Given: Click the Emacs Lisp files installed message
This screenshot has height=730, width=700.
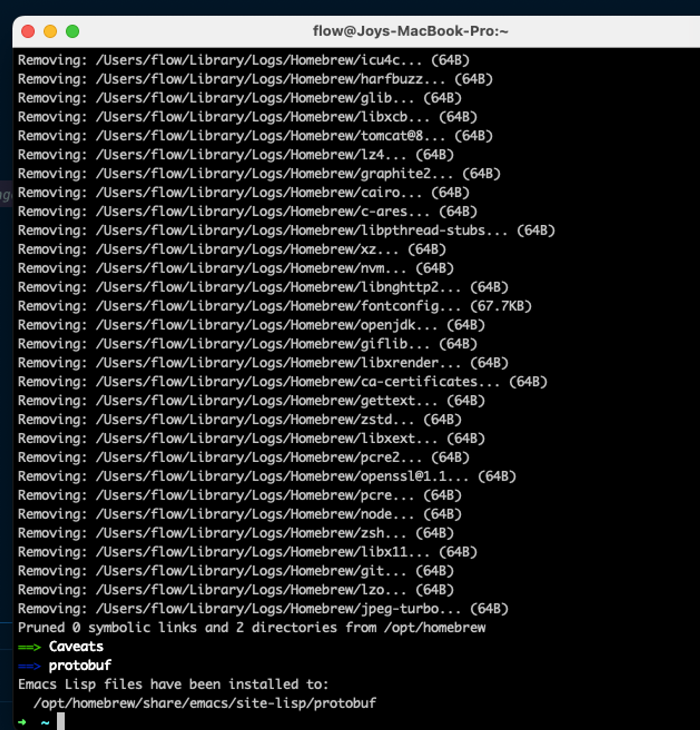Looking at the screenshot, I should click(173, 685).
